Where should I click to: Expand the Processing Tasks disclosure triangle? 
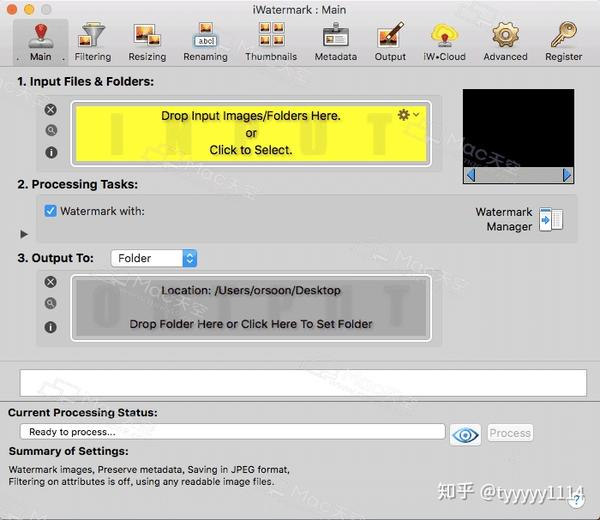tap(24, 234)
